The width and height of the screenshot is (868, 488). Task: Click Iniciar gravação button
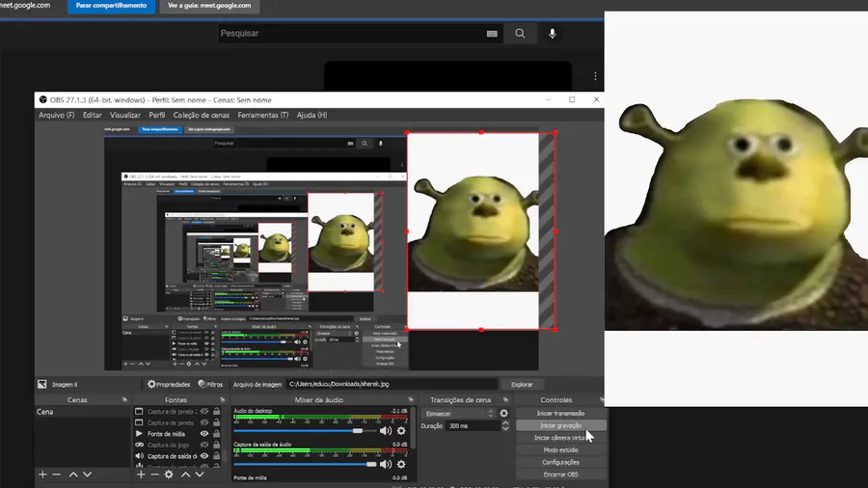[560, 425]
